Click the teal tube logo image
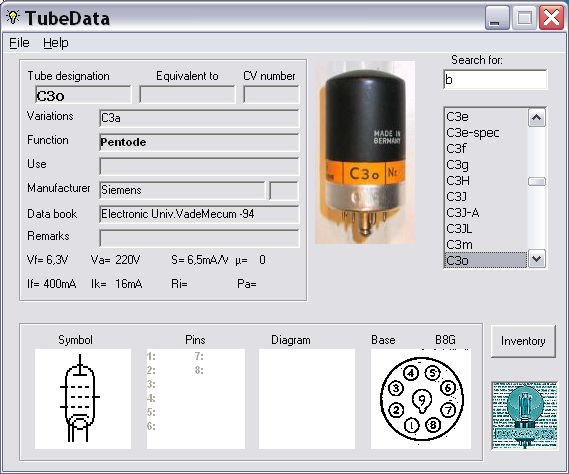The height and width of the screenshot is (474, 569). [x=525, y=416]
